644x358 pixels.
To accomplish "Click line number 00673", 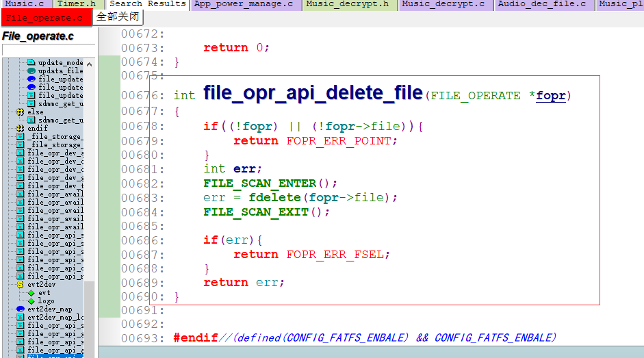I will click(x=142, y=48).
